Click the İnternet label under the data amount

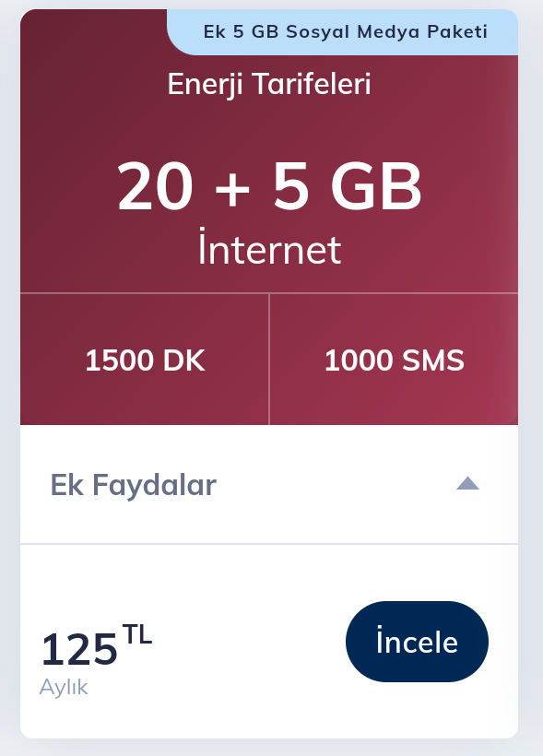coord(269,247)
